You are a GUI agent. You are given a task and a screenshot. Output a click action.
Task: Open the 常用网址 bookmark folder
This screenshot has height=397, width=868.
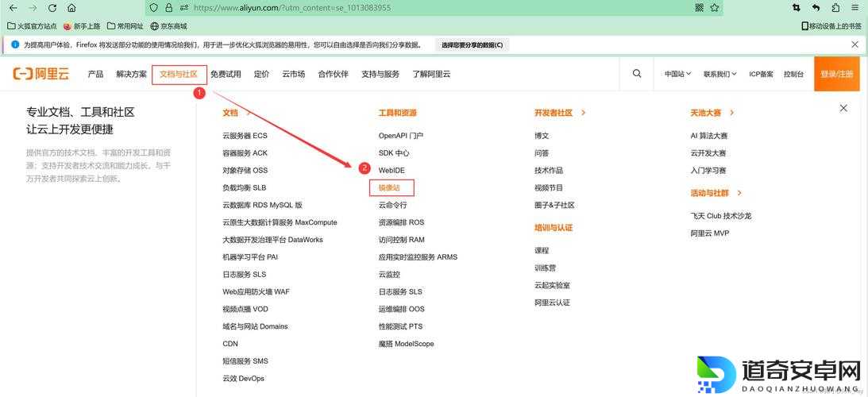click(125, 26)
